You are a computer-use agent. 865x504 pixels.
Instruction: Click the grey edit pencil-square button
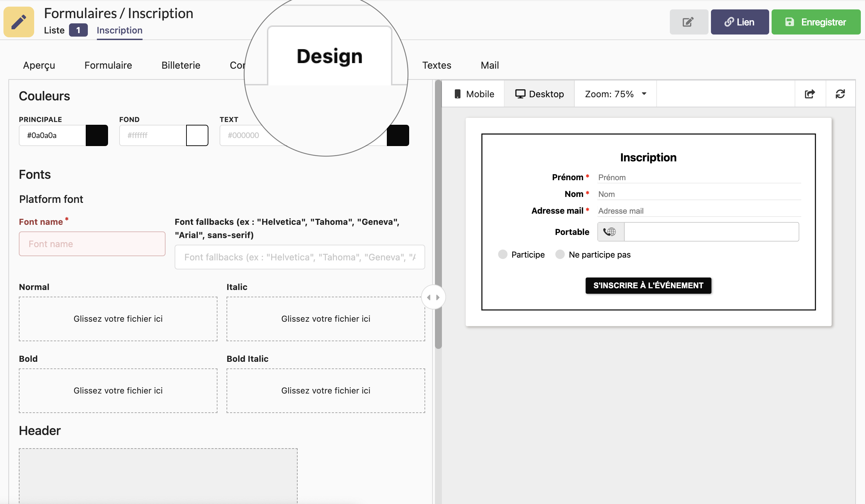pos(688,22)
